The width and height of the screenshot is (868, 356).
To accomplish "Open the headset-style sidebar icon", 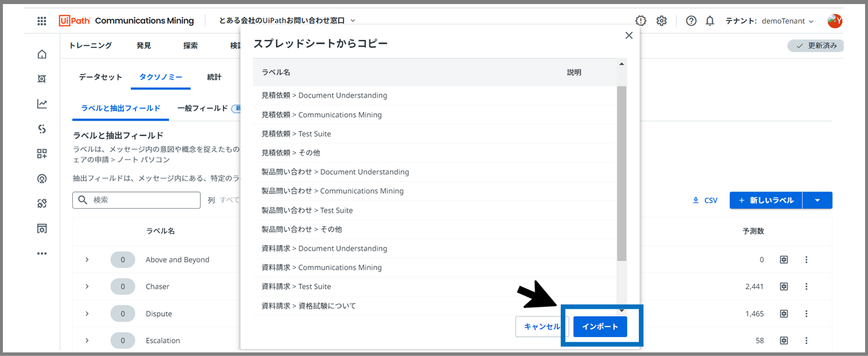I will click(x=42, y=179).
